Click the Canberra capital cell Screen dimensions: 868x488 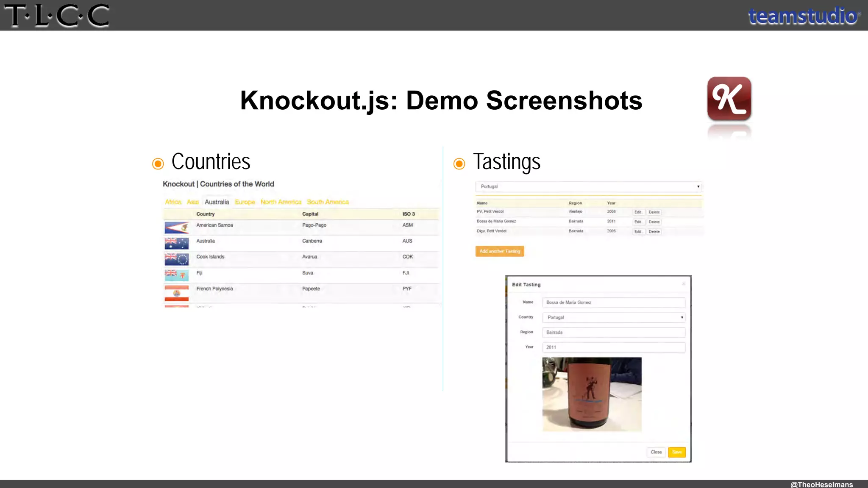[x=312, y=241]
